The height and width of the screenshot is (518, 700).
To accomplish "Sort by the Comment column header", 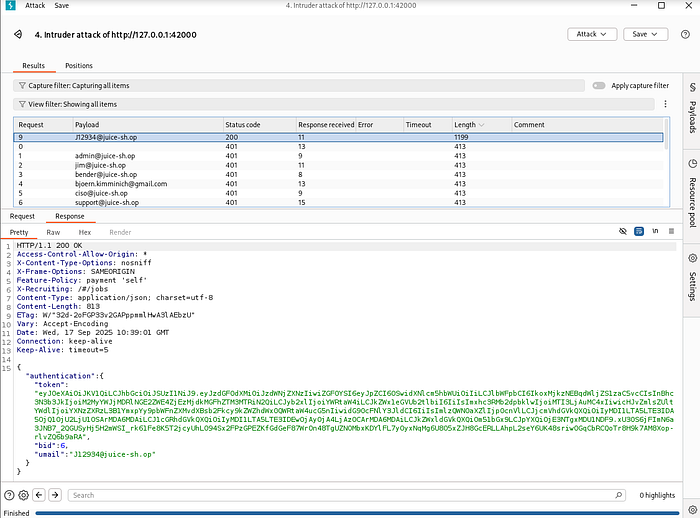I will pos(587,125).
